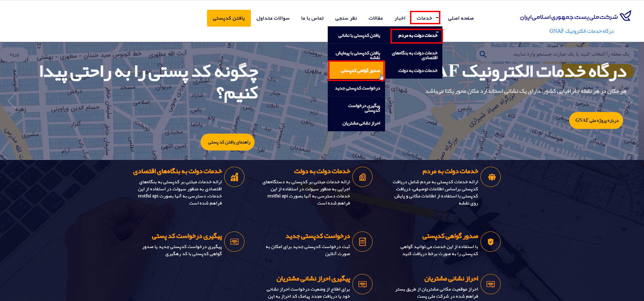644x301 pixels.
Task: Open پیگیری احراز نشانی مشتریان card heading
Action: (313, 279)
